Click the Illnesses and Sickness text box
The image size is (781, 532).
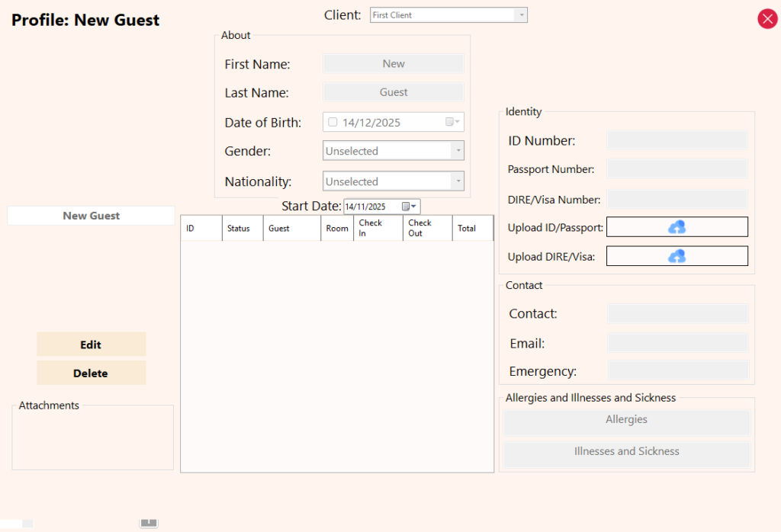click(626, 453)
